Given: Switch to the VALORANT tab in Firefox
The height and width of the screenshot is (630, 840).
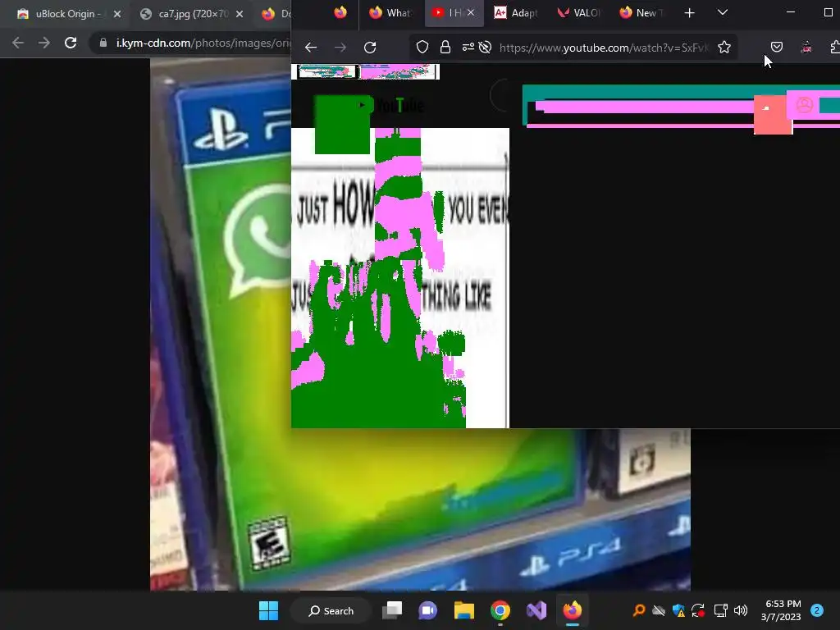Looking at the screenshot, I should [578, 13].
